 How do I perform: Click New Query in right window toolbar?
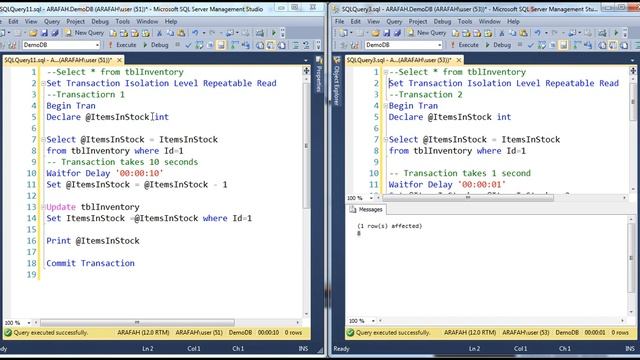[427, 33]
